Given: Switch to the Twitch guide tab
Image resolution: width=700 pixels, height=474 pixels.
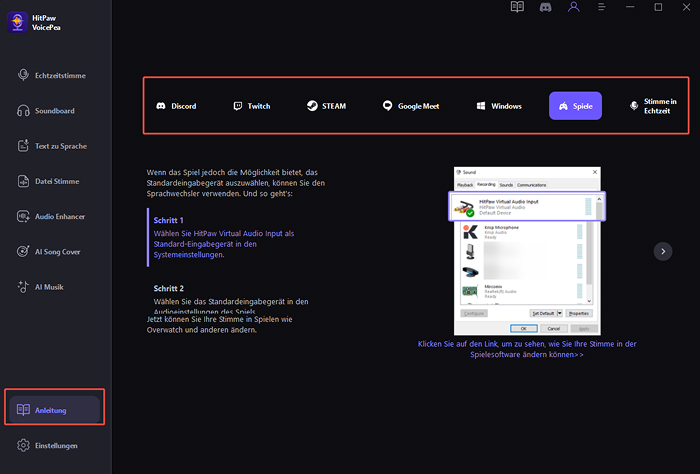Looking at the screenshot, I should click(x=252, y=106).
